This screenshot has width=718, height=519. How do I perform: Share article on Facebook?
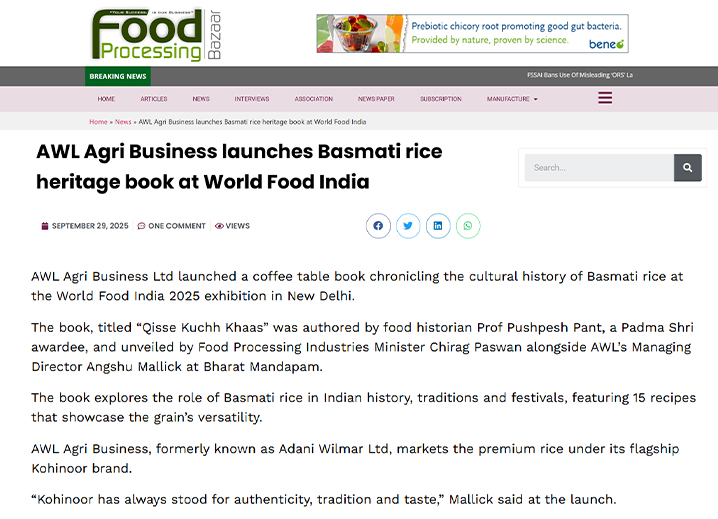(378, 226)
